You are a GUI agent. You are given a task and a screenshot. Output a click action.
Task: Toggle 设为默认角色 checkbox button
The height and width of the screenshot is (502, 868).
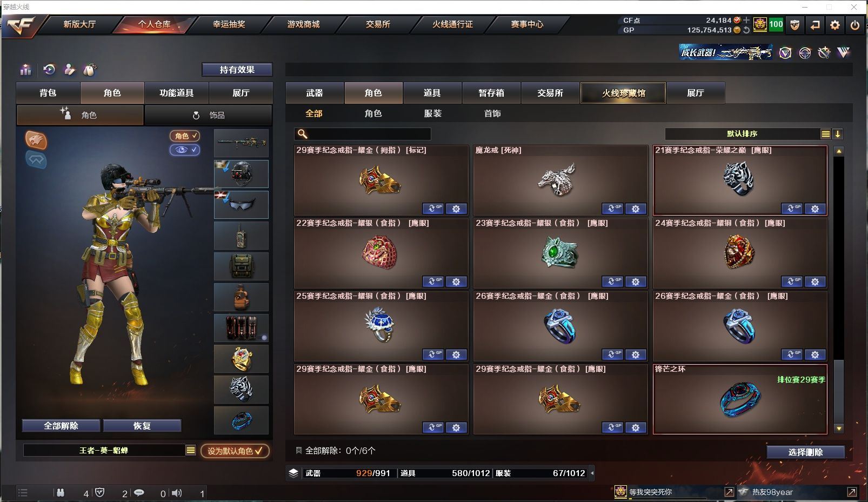235,451
